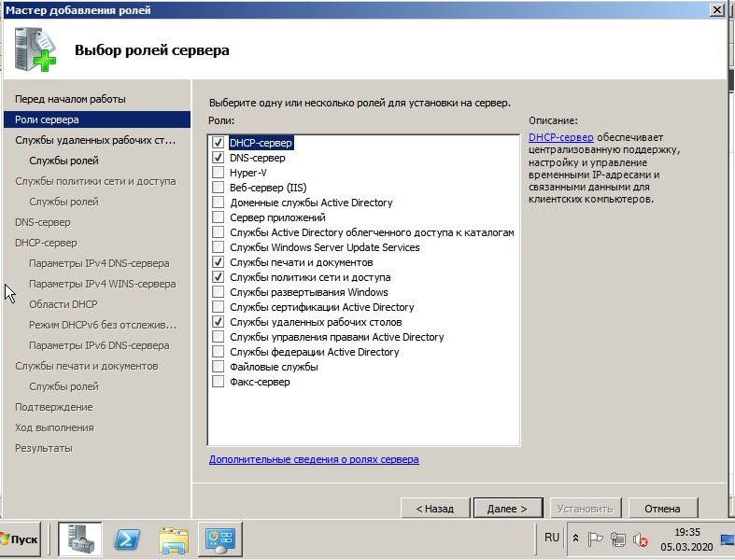Click the < Назад button

(435, 509)
